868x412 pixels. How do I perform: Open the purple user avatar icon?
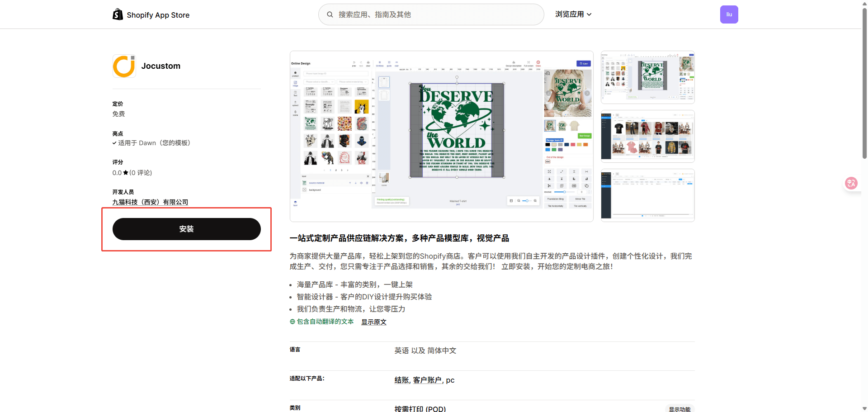[729, 14]
